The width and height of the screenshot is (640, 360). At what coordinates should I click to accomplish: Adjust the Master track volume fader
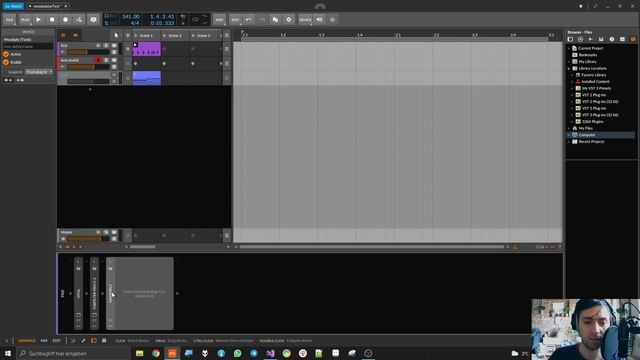(88, 239)
